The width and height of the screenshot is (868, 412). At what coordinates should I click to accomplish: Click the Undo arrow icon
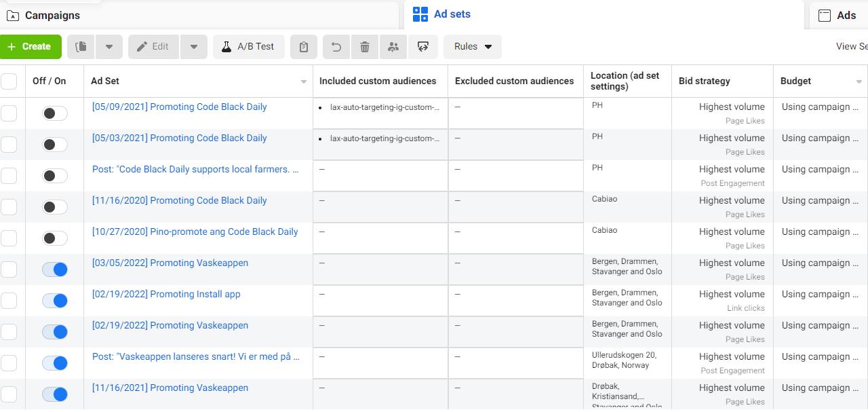pyautogui.click(x=336, y=47)
